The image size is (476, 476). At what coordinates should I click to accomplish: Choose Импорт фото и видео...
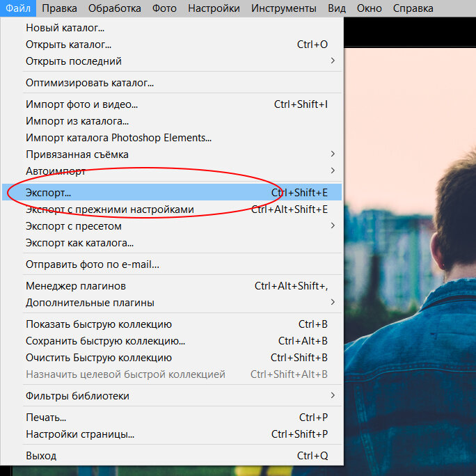point(172,104)
